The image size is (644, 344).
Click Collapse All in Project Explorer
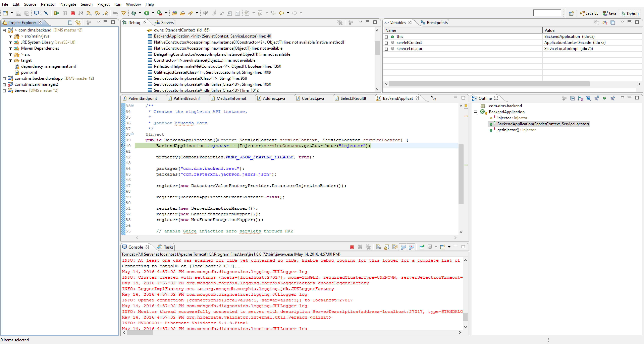click(70, 22)
